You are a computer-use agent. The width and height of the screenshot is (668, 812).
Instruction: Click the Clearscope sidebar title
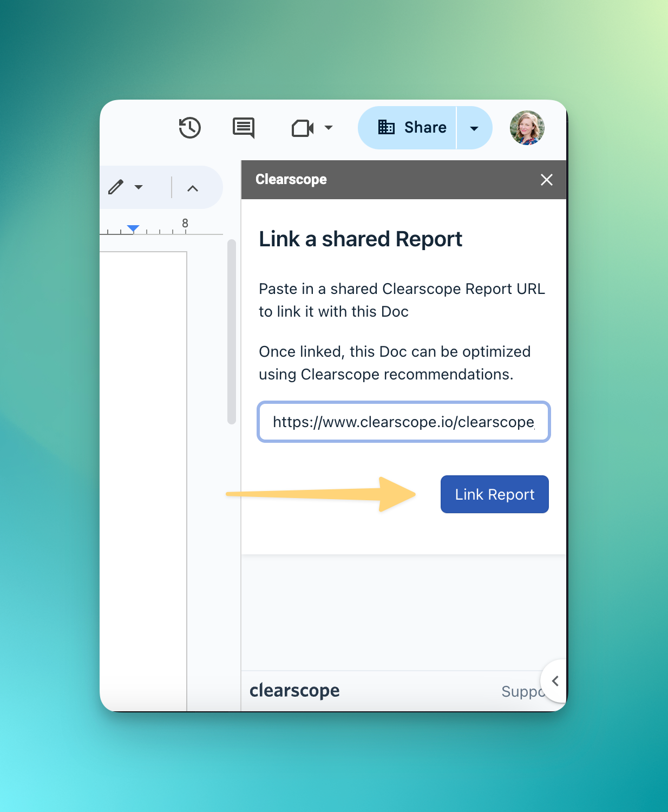tap(291, 179)
